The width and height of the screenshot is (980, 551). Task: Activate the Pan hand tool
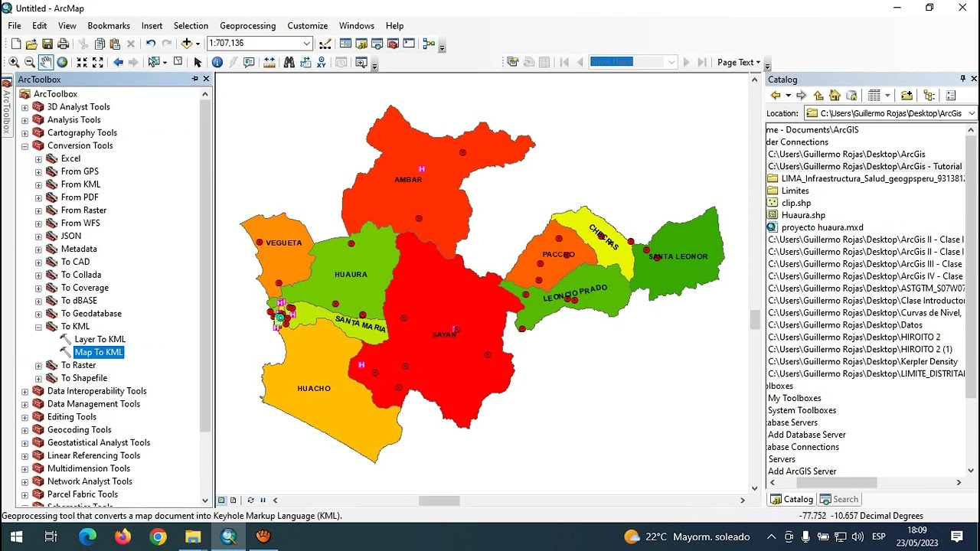(x=46, y=62)
